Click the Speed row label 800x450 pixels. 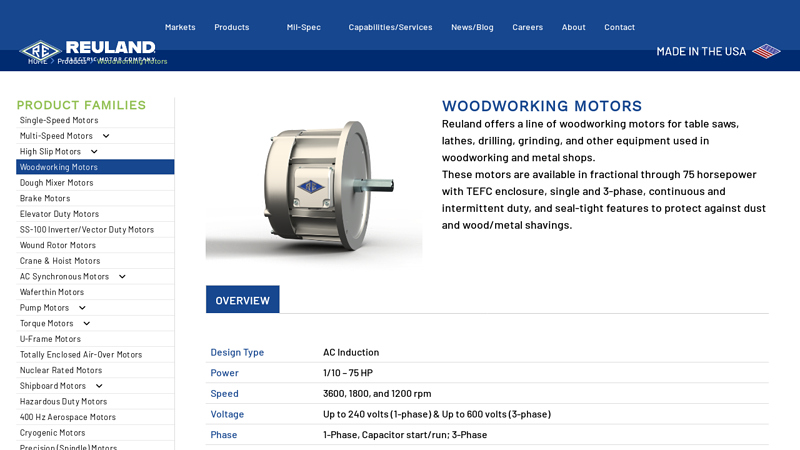tap(224, 393)
